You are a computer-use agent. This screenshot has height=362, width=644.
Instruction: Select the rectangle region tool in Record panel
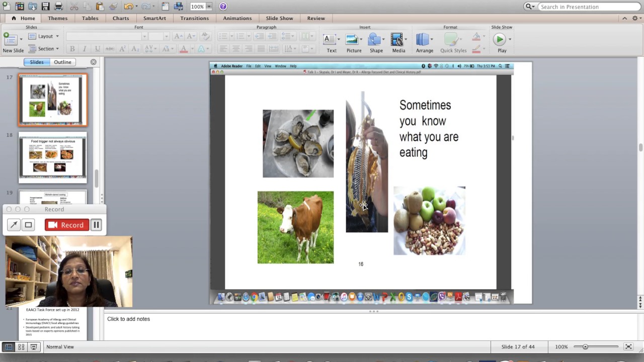pos(28,225)
